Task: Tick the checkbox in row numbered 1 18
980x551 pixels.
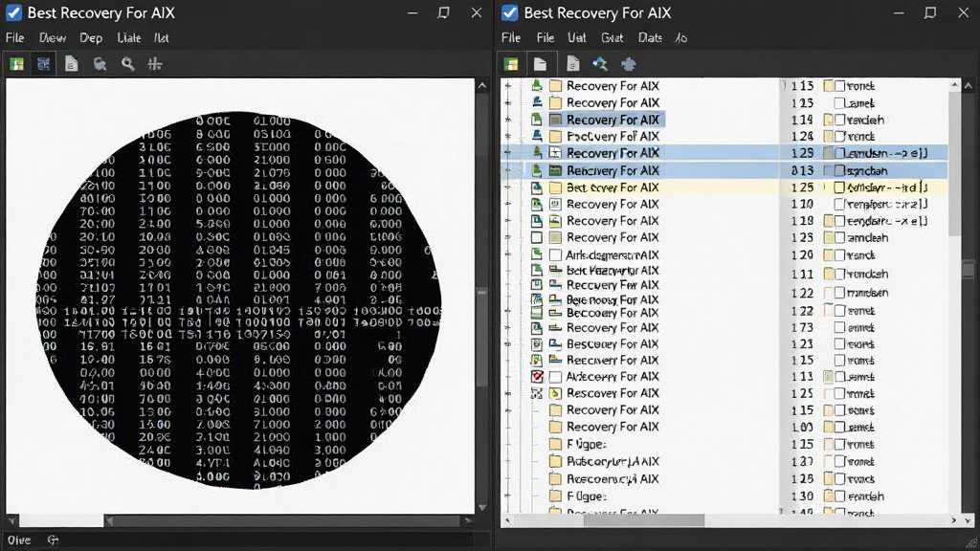Action: pos(840,221)
